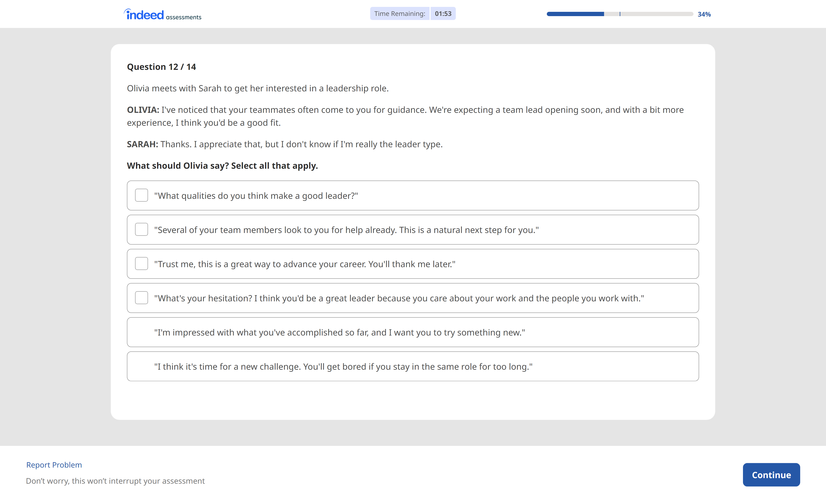Screen dimensions: 826x504
Task: Open the Report Problem link
Action: click(54, 465)
